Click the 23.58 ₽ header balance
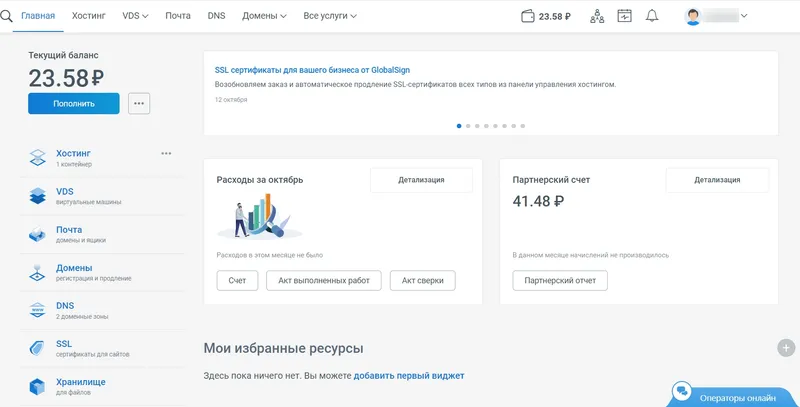 click(555, 16)
